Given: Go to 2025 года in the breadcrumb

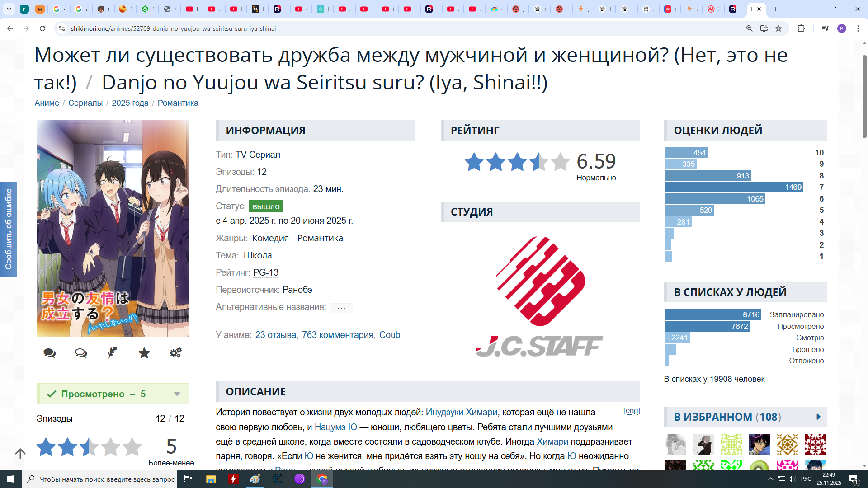Looking at the screenshot, I should [x=130, y=103].
